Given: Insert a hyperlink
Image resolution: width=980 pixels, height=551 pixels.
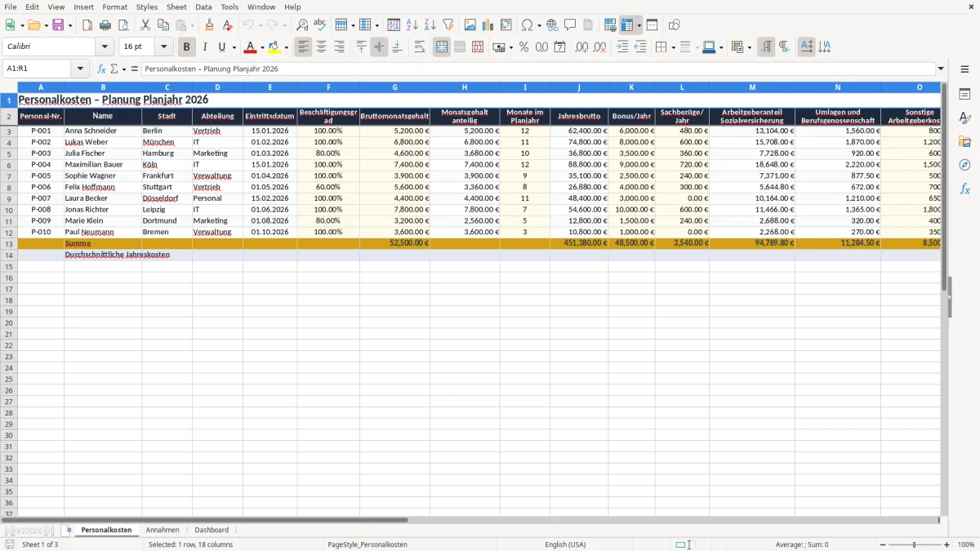Looking at the screenshot, I should (x=552, y=25).
